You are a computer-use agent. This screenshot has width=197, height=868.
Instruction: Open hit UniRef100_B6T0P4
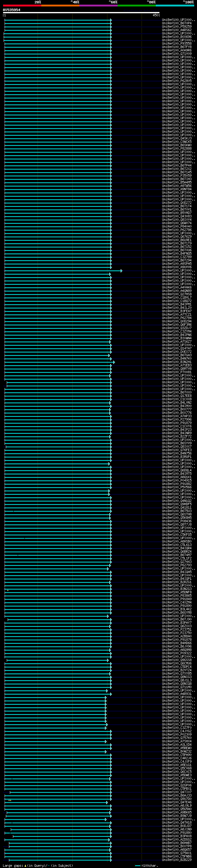177,23
